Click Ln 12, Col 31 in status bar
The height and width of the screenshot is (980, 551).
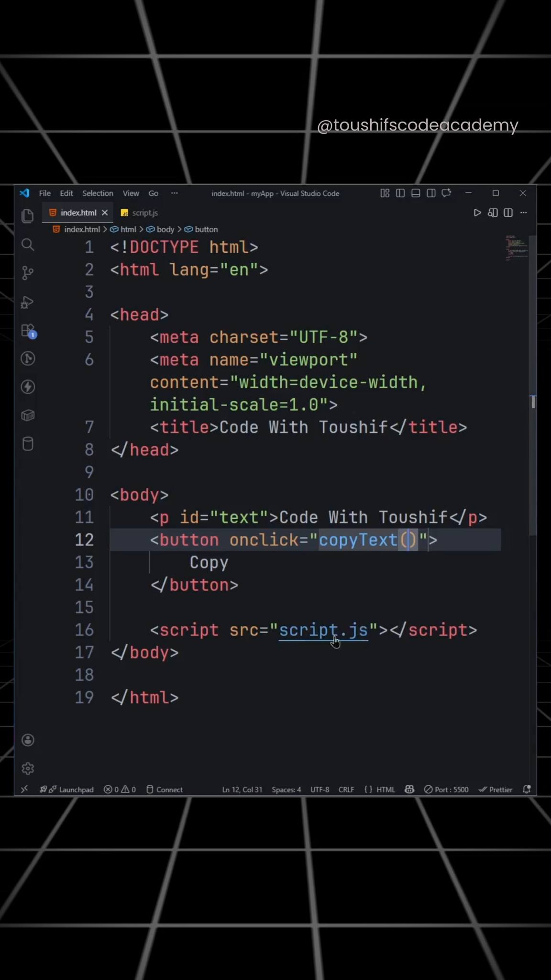[x=242, y=790]
